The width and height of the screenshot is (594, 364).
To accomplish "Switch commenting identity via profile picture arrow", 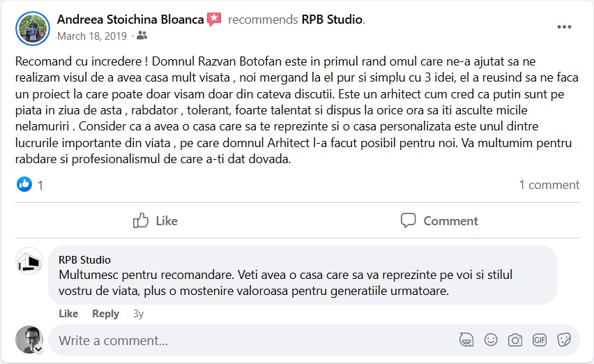I will pos(38,349).
